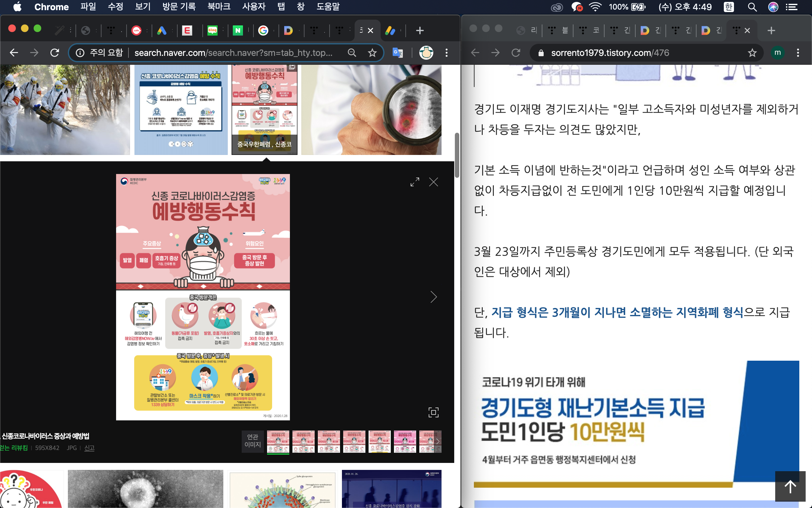
Task: Click the 신고 report link
Action: coord(89,448)
